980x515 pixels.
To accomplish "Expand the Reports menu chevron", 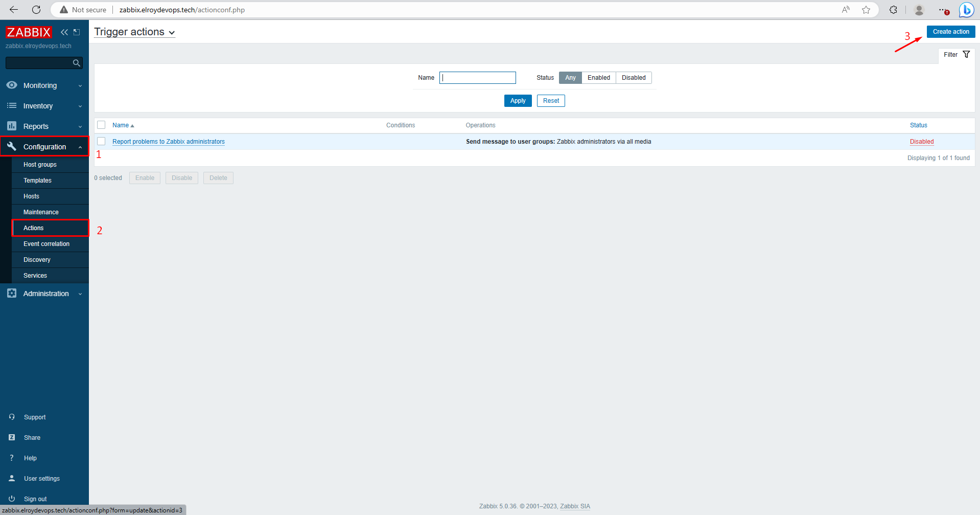I will (80, 126).
